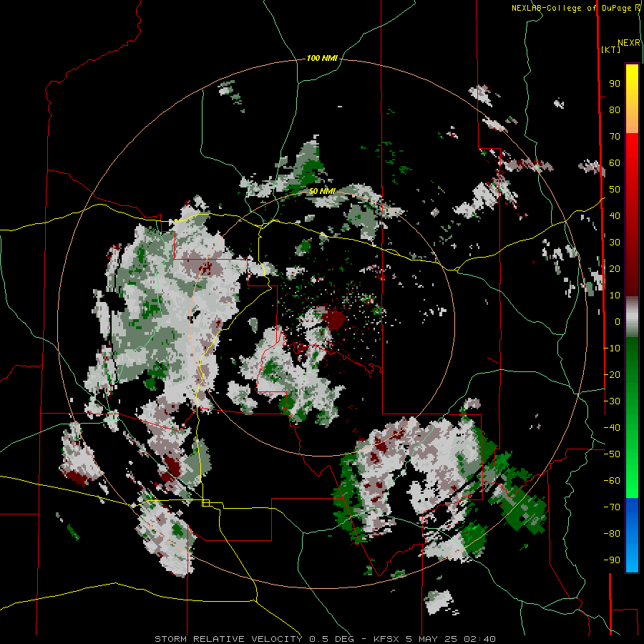The height and width of the screenshot is (644, 644).
Task: Click the -10 value on velocity scale
Action: click(612, 348)
